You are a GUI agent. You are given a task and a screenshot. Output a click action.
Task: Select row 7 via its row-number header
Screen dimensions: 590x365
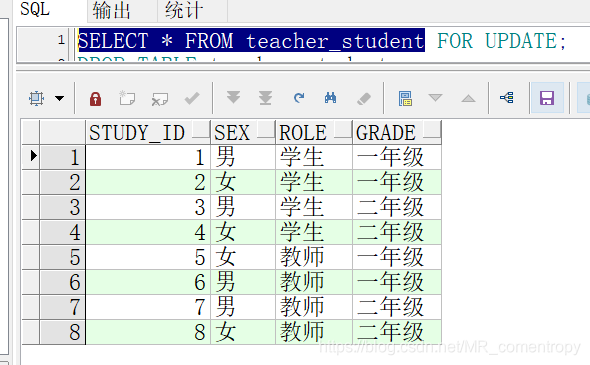[62, 307]
